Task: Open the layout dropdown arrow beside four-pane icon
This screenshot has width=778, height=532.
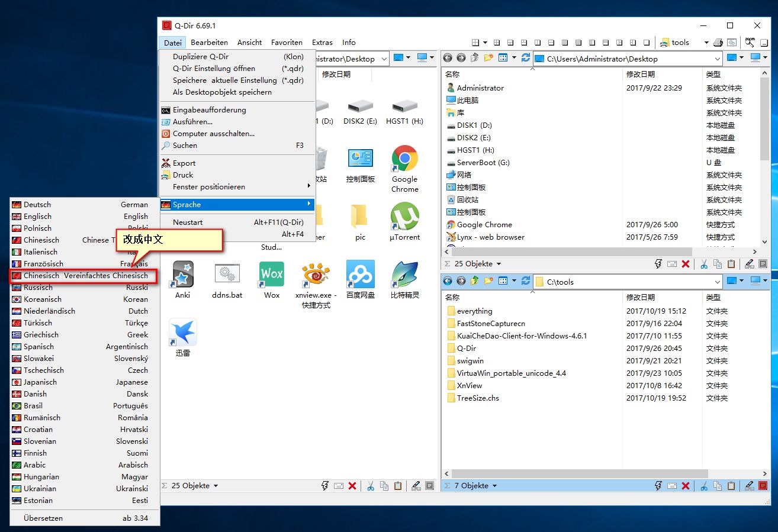Action: pyautogui.click(x=485, y=43)
